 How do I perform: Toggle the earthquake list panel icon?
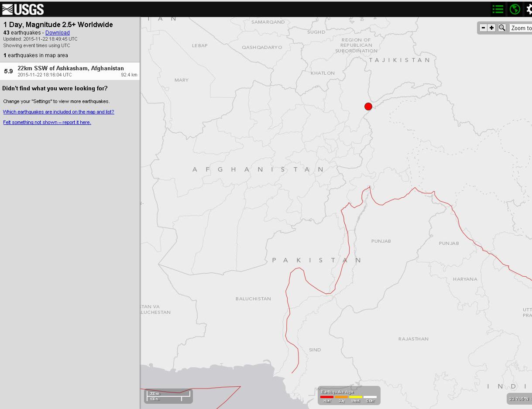[498, 9]
